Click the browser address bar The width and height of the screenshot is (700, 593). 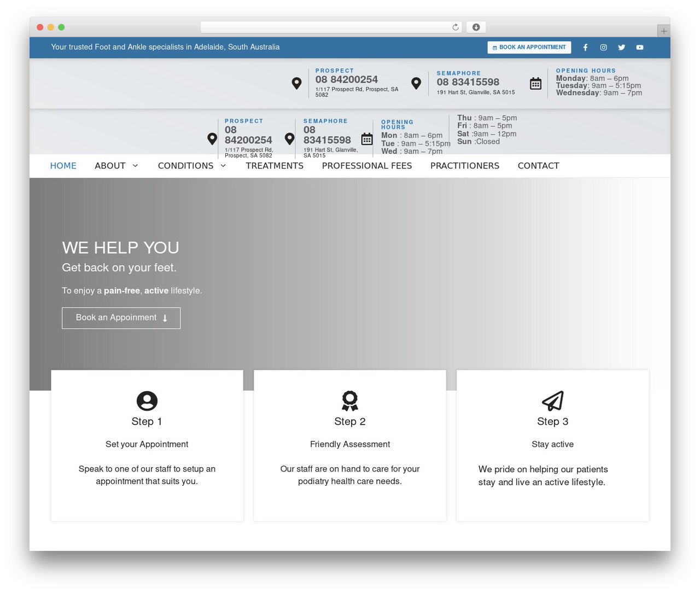[x=331, y=27]
